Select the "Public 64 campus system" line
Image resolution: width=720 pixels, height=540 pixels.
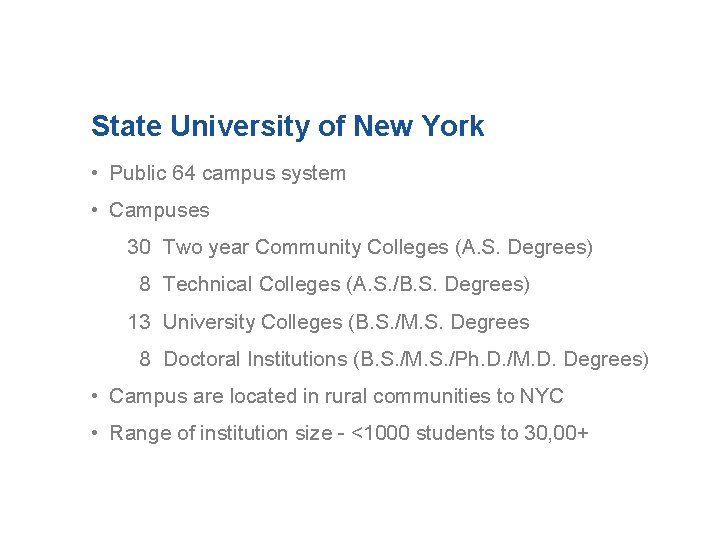228,173
